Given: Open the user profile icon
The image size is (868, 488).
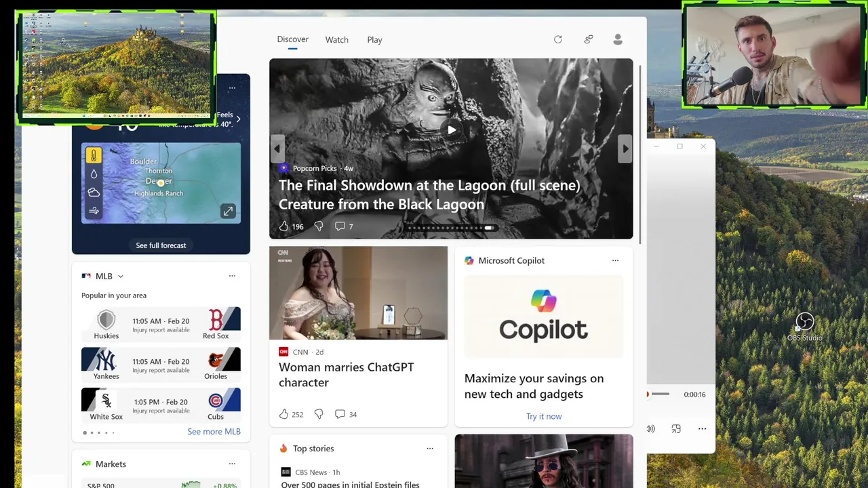Looking at the screenshot, I should click(x=618, y=39).
